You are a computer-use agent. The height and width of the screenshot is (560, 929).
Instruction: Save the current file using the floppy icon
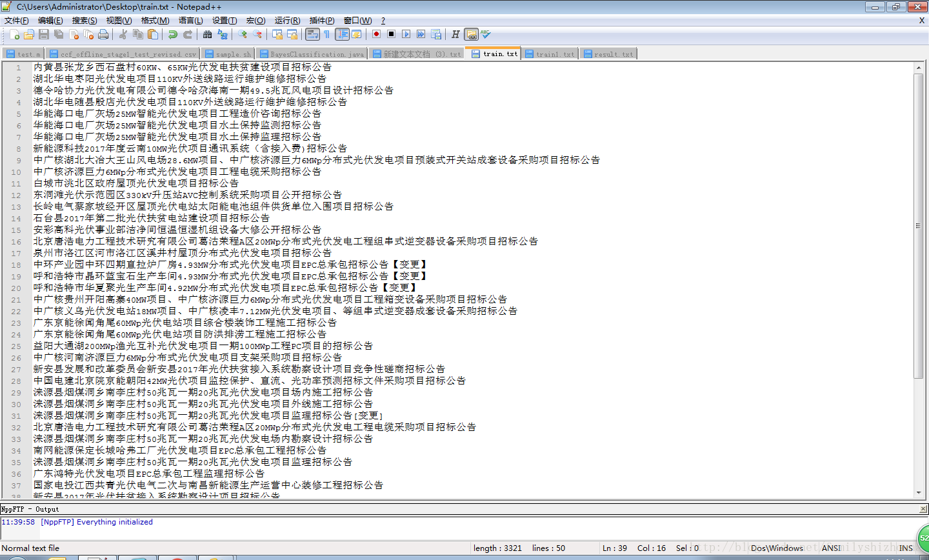pos(44,34)
